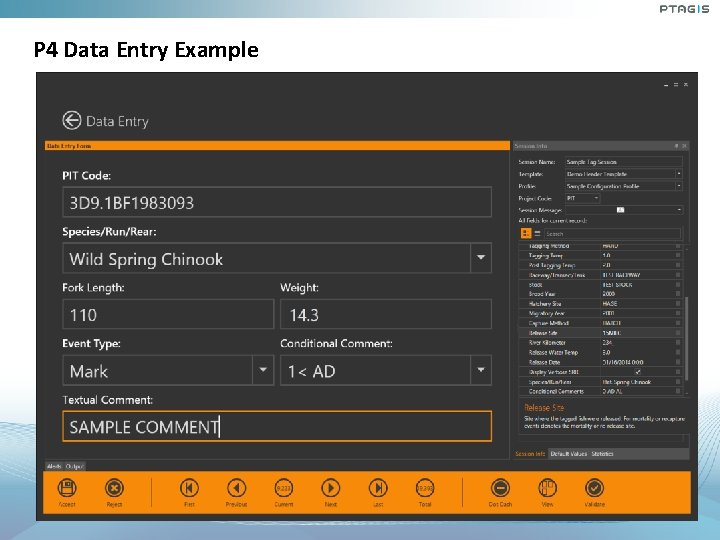Switch to the Default Values tab
The height and width of the screenshot is (540, 720).
(568, 454)
